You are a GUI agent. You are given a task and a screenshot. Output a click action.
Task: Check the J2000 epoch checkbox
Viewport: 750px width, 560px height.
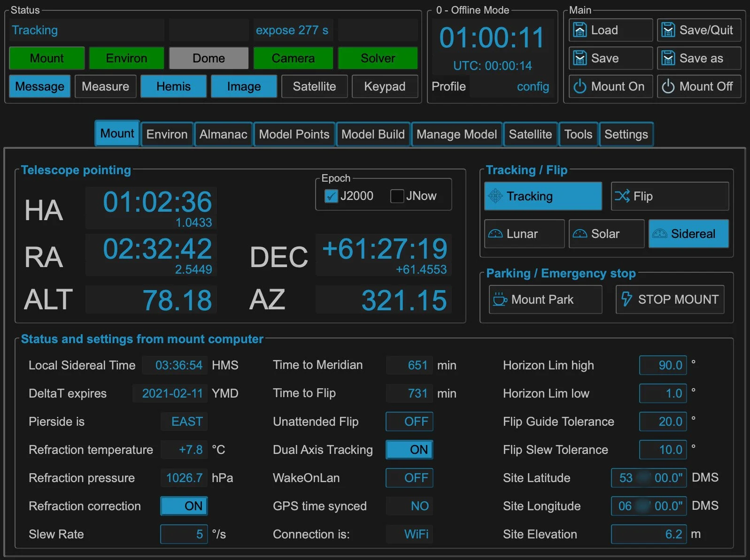pyautogui.click(x=331, y=196)
